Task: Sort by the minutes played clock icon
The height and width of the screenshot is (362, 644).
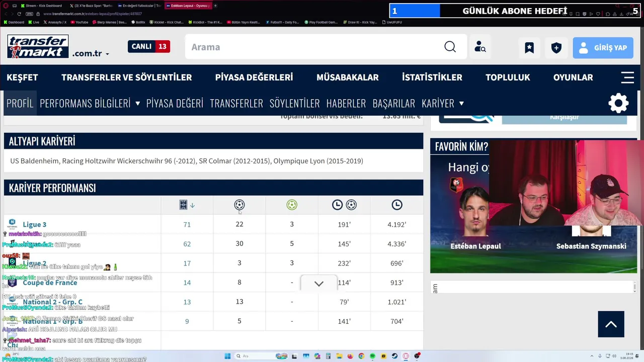Action: coord(397,205)
